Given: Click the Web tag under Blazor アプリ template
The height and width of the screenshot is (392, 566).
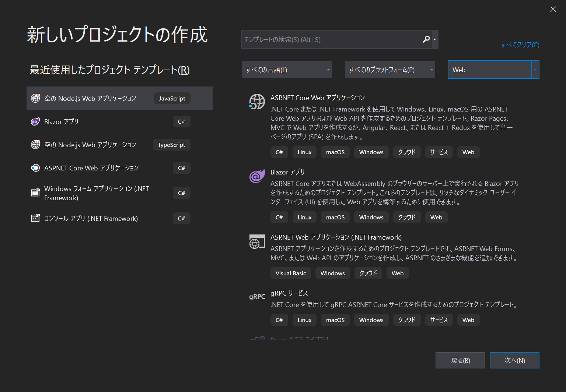Looking at the screenshot, I should 436,217.
